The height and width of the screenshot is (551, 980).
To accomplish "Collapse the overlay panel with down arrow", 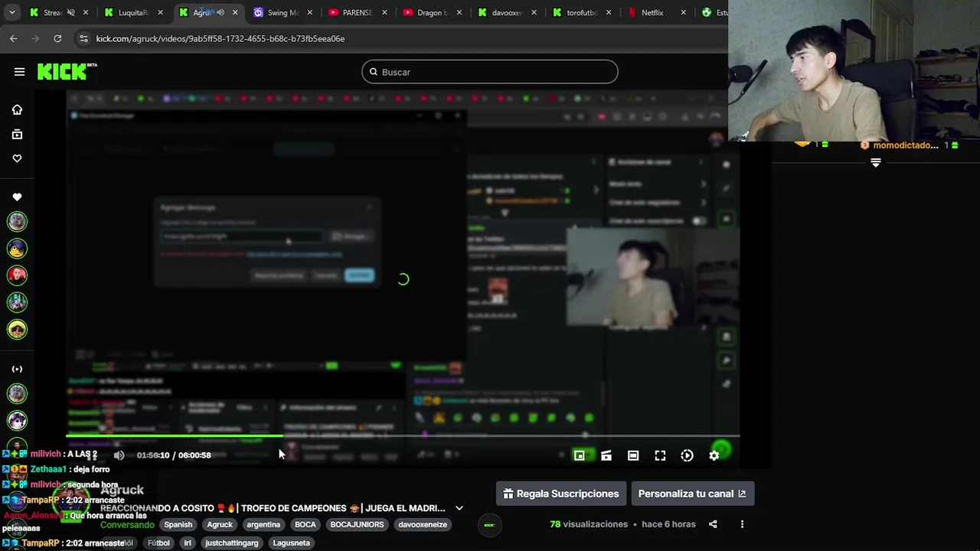I will pos(876,162).
